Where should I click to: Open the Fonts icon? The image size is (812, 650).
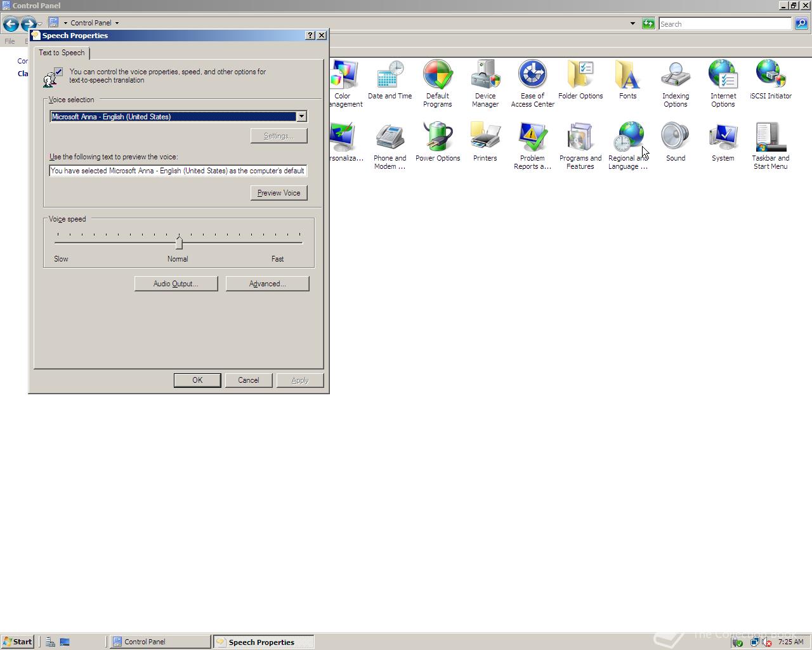tap(627, 80)
